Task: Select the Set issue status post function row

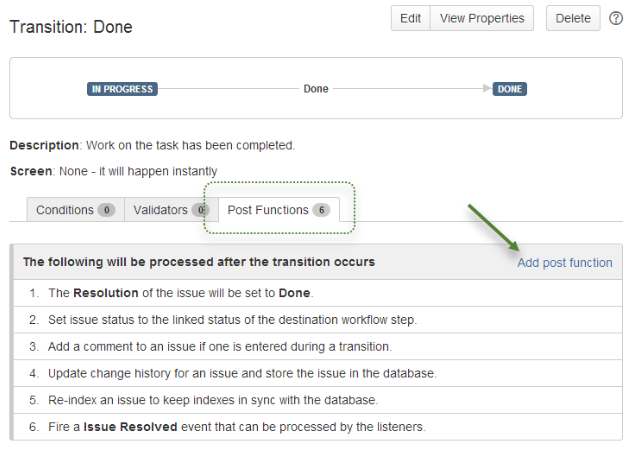Action: [232, 320]
